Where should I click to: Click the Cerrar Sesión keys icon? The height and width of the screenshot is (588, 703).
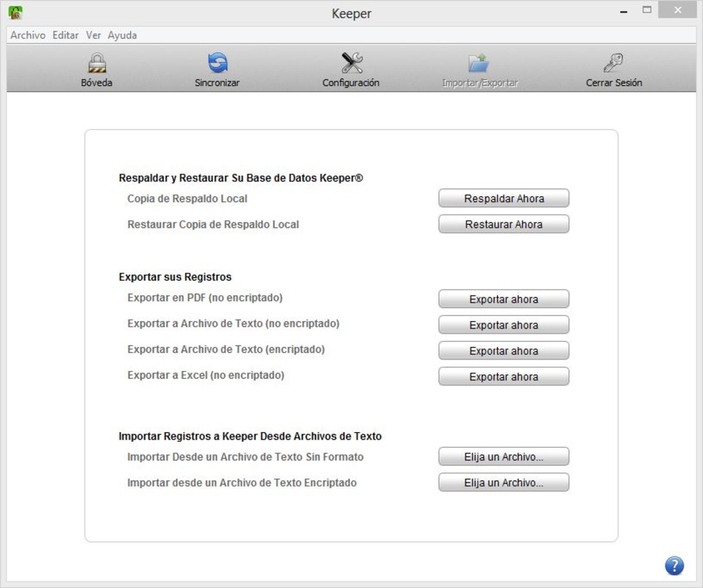click(x=613, y=62)
